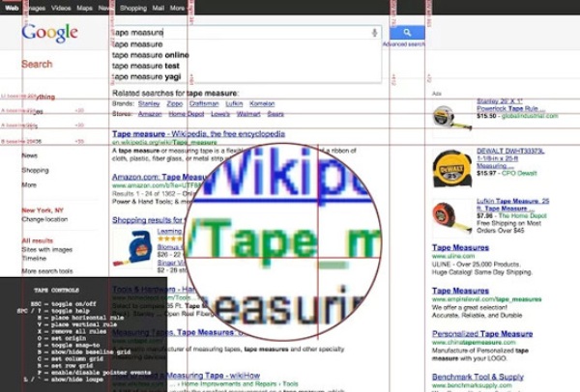The height and width of the screenshot is (392, 580).
Task: Click the microphone voice search icon
Action: click(374, 32)
